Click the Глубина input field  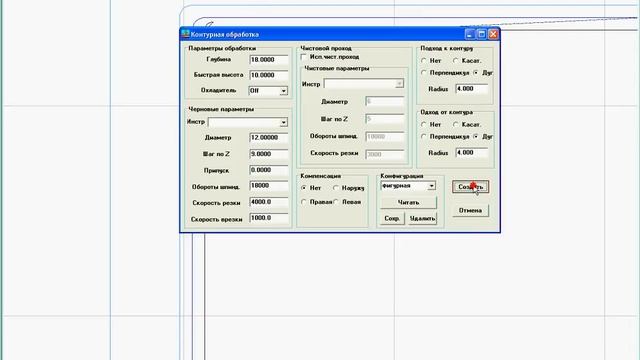[269, 60]
